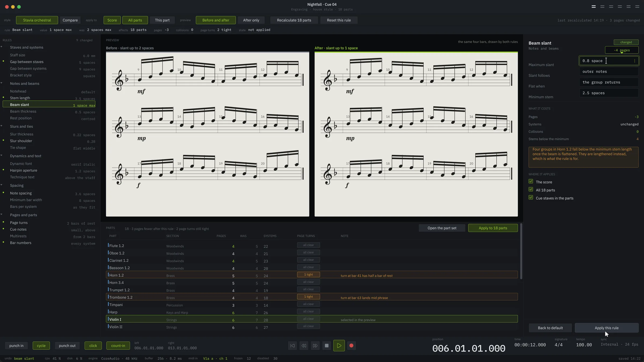Click the green changed dot beside Bar numbers
Screen dimensions: 644x362
3,242
